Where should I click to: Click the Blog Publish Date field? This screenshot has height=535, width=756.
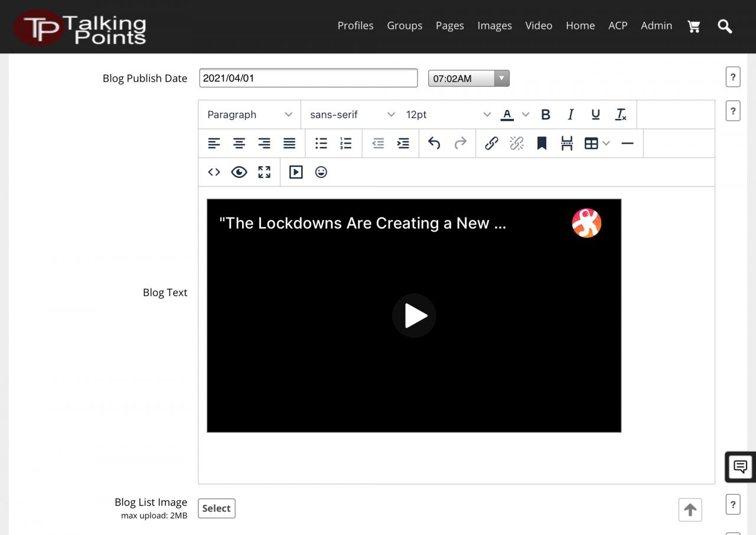coord(308,78)
